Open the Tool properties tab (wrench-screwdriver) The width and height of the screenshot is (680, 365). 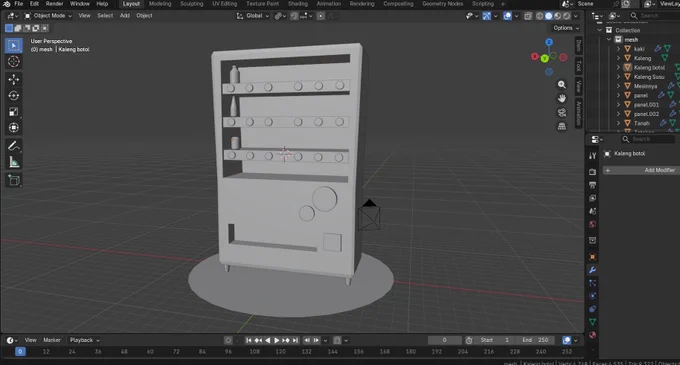click(592, 156)
